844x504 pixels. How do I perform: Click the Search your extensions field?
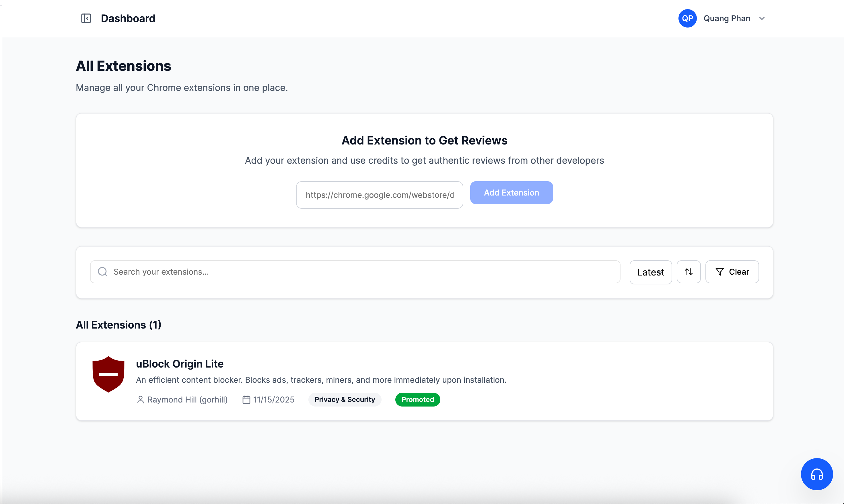pos(238,272)
